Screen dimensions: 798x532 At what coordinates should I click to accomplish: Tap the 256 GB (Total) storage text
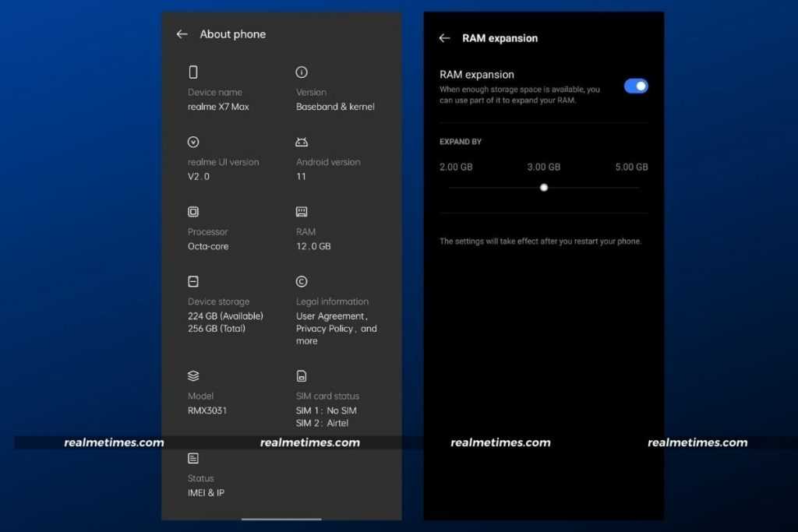217,329
